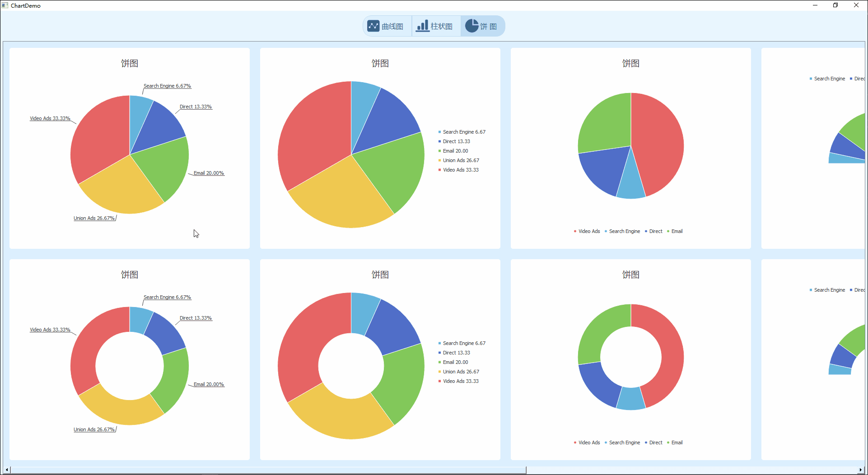Click the minimize window button in the title bar
Image resolution: width=868 pixels, height=475 pixels.
click(815, 5)
